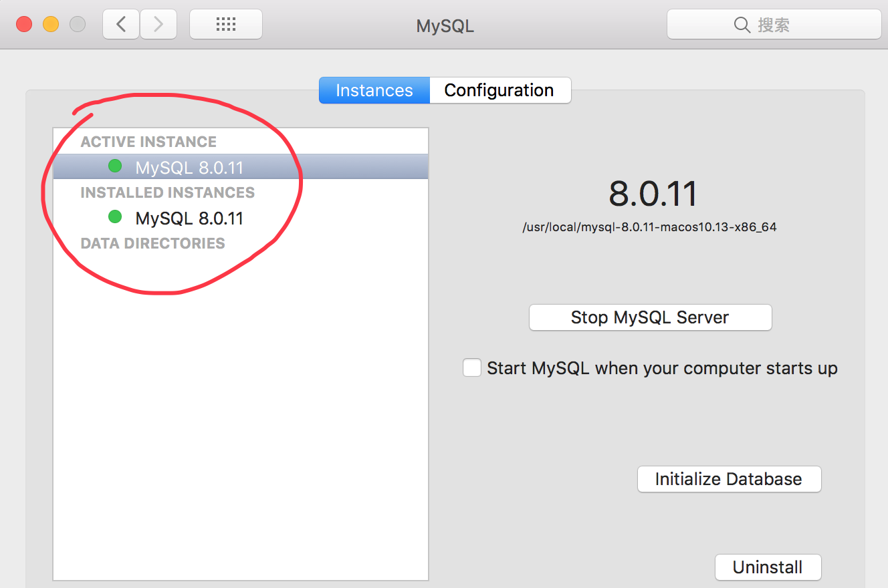Stop the MySQL Server
The height and width of the screenshot is (588, 888).
click(x=650, y=317)
